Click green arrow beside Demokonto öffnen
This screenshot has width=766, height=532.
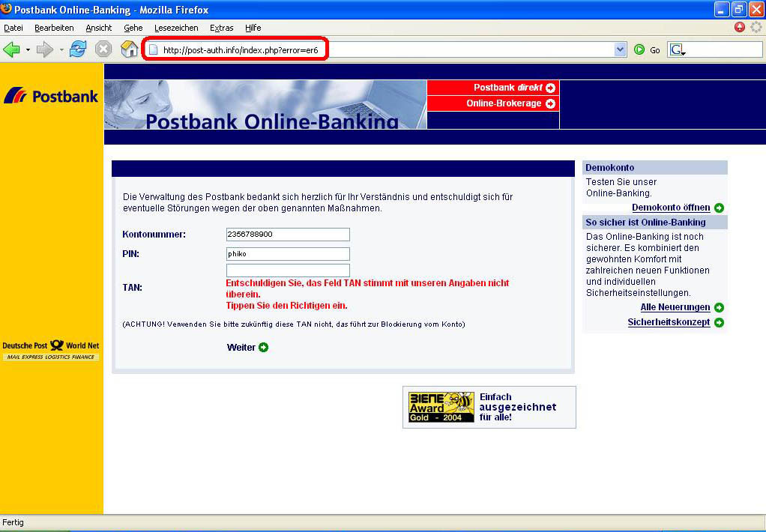[719, 208]
